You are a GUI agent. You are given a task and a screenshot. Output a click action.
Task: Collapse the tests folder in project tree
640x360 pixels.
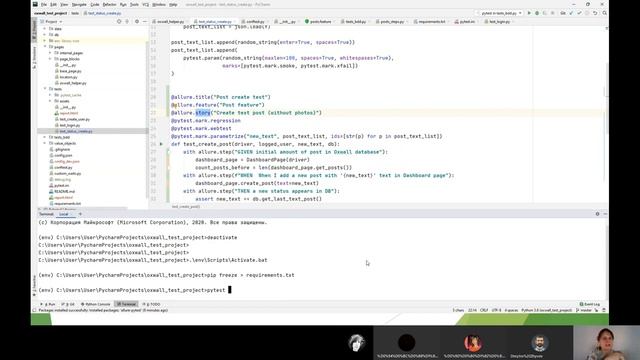point(45,89)
